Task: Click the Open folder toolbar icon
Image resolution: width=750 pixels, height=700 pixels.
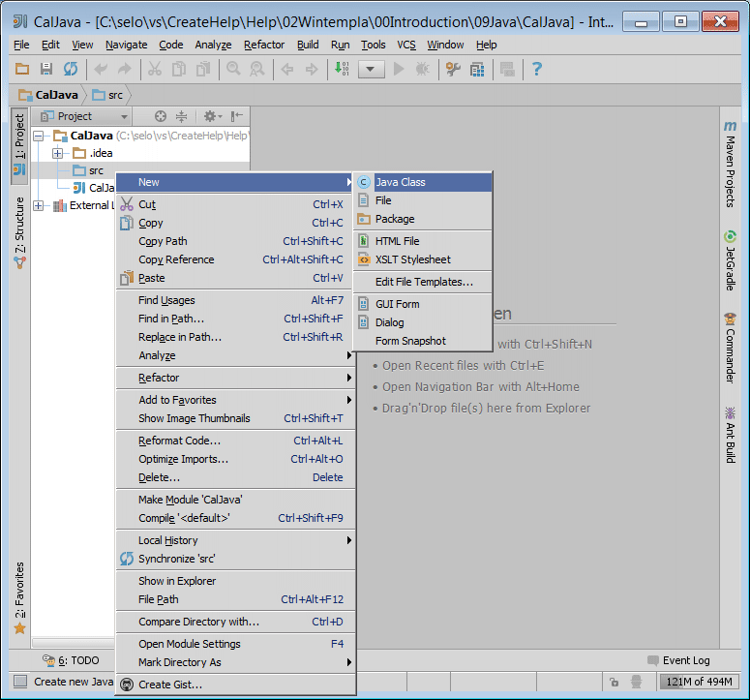Action: pos(22,70)
